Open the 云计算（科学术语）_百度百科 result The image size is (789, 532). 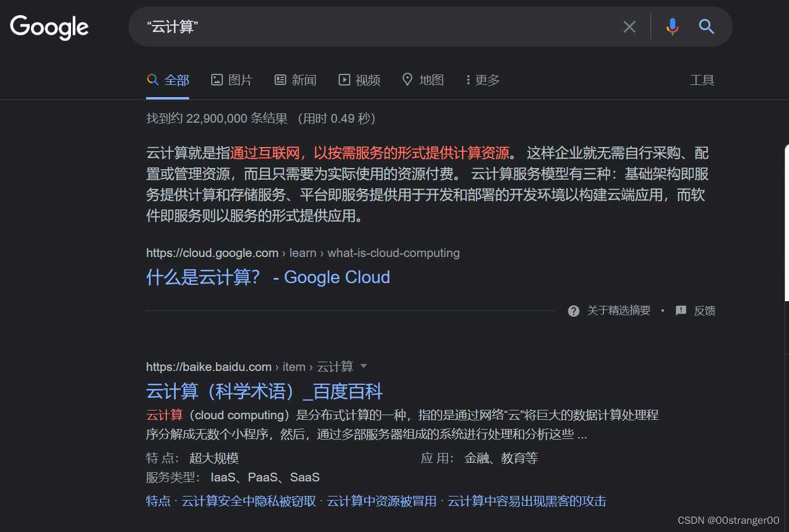point(264,391)
